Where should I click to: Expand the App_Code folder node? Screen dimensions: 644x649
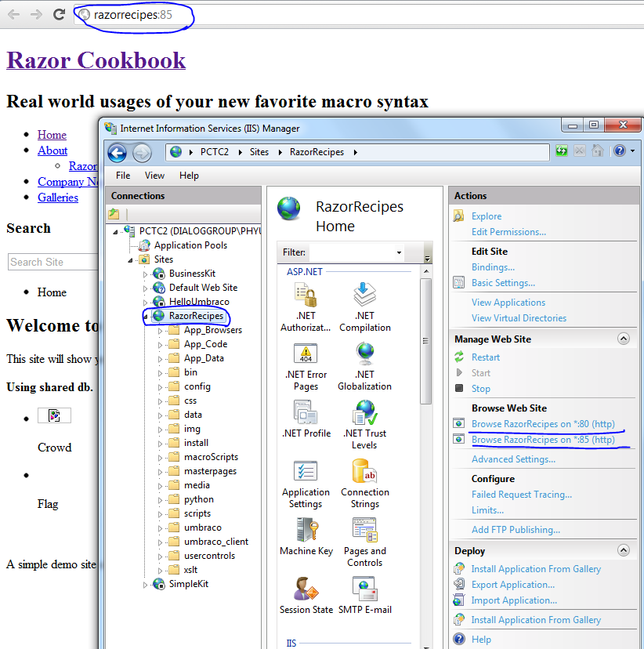pyautogui.click(x=160, y=345)
